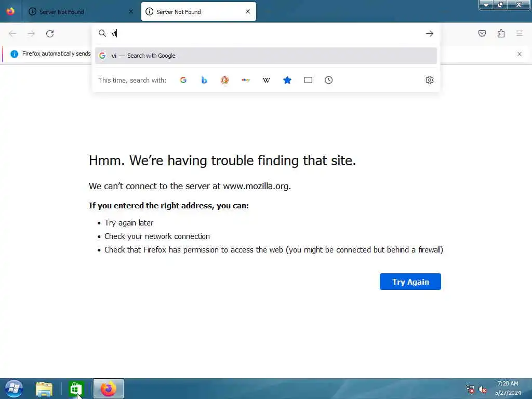Open the Extensions puzzle icon

click(501, 33)
